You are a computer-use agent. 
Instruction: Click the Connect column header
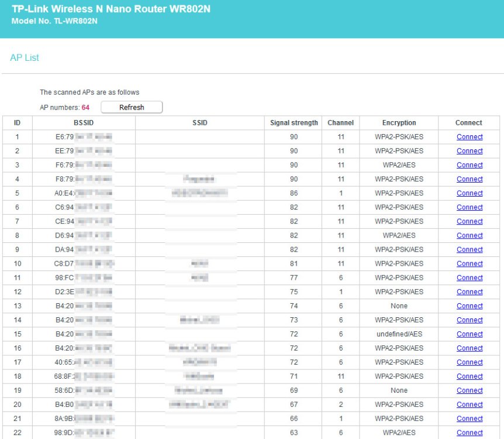pyautogui.click(x=469, y=122)
